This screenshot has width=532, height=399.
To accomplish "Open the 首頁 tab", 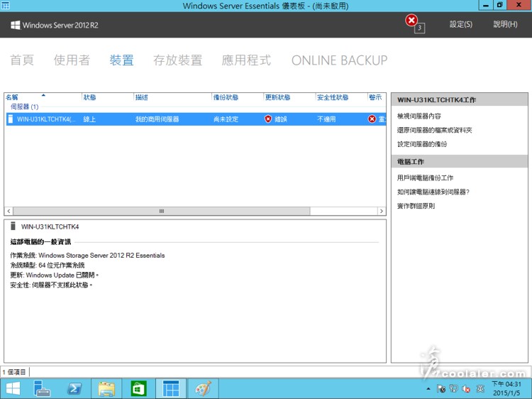I will click(22, 60).
